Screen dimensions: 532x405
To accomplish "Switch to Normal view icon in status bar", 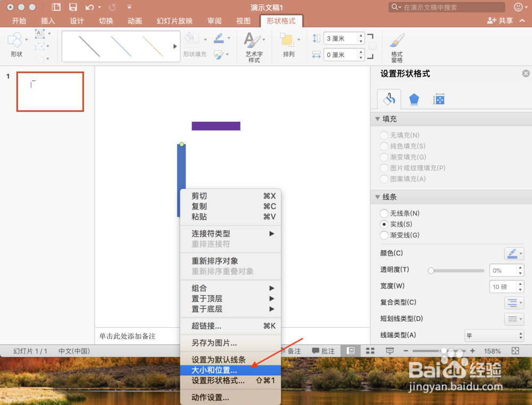I will 351,351.
